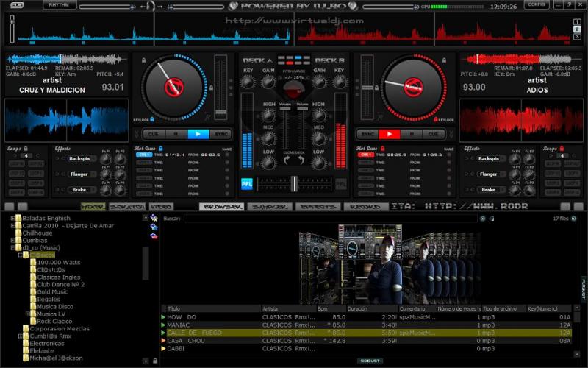Click Deck B MED EQ knob

point(319,139)
